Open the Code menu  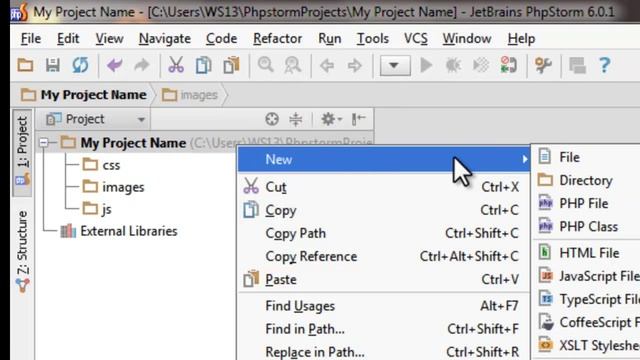coord(222,39)
